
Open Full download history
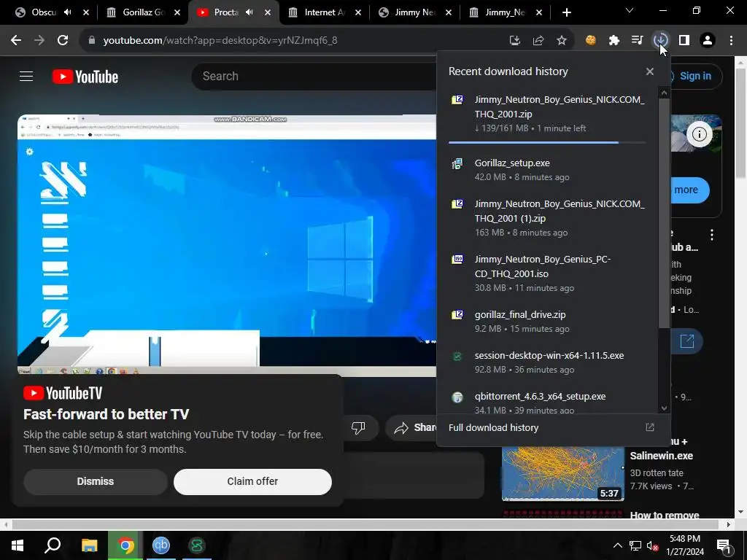point(494,427)
